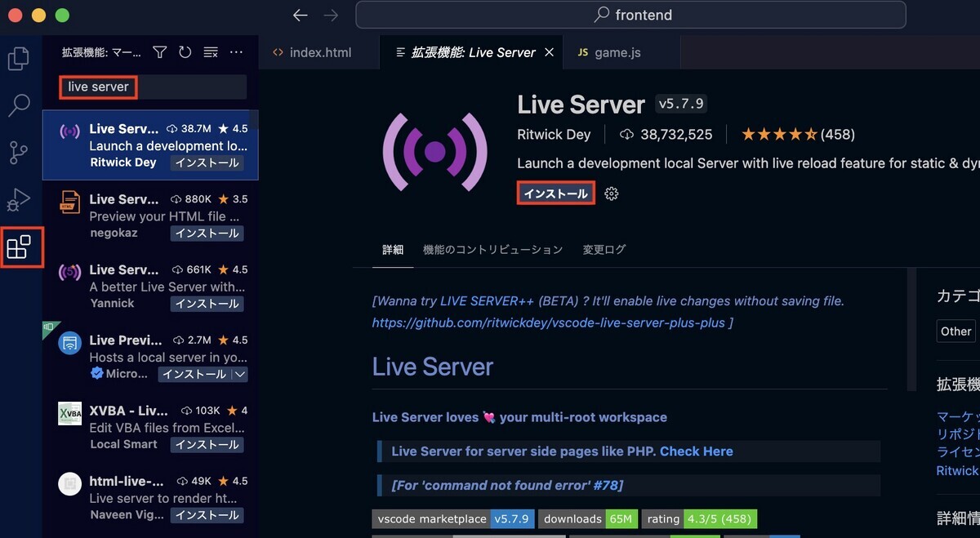Open the "Check Here" link for PHP pages
The image size is (980, 538).
pos(697,451)
